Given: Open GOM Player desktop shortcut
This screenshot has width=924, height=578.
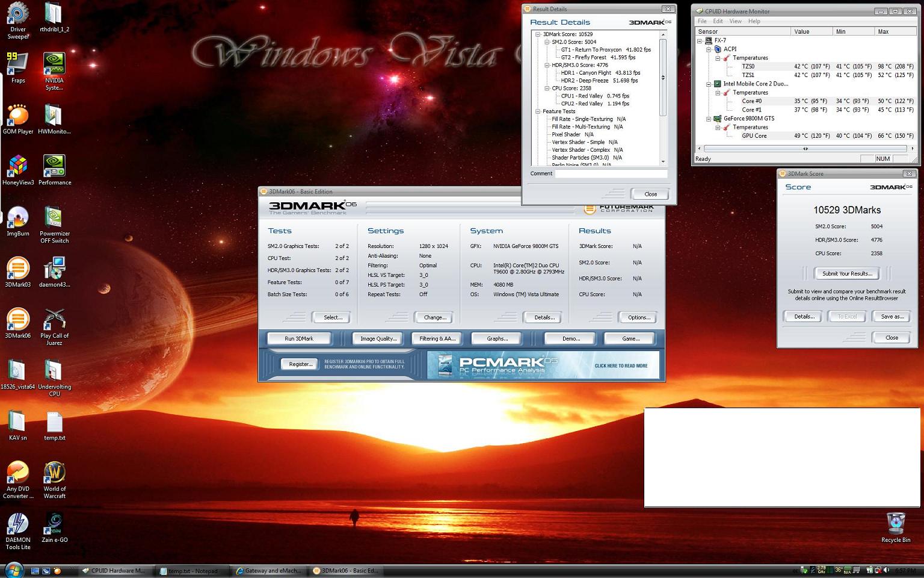Looking at the screenshot, I should click(x=18, y=119).
